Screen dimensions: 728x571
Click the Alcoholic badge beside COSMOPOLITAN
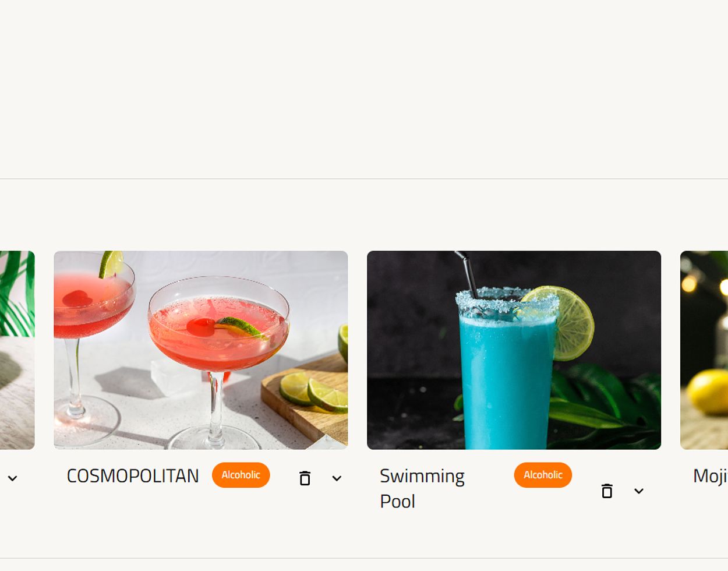pos(241,475)
